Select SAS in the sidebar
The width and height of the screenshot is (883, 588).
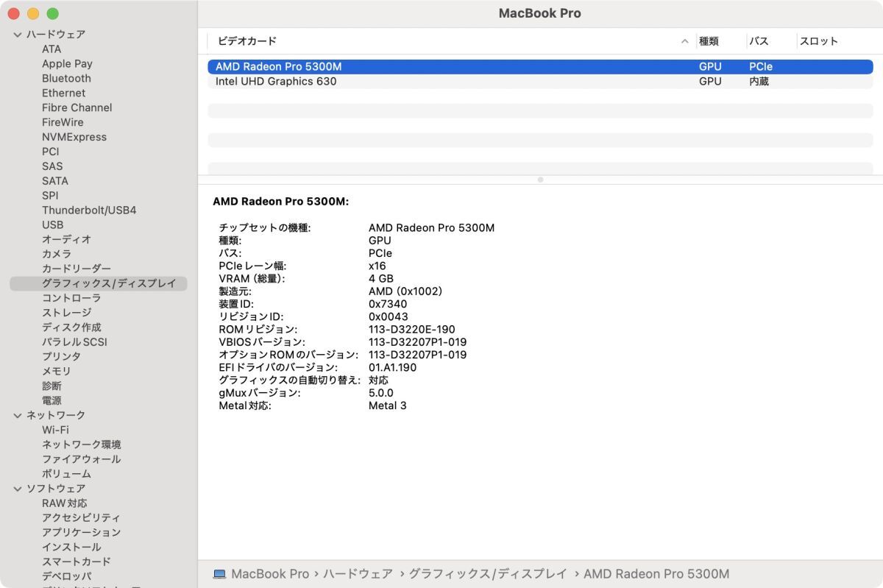(x=52, y=166)
